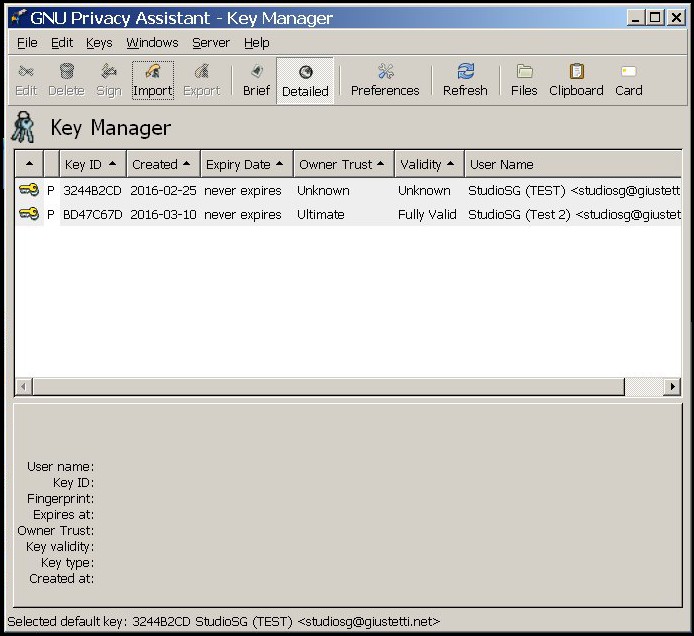The image size is (694, 636).
Task: Open the Clipboard window icon
Action: pyautogui.click(x=576, y=81)
